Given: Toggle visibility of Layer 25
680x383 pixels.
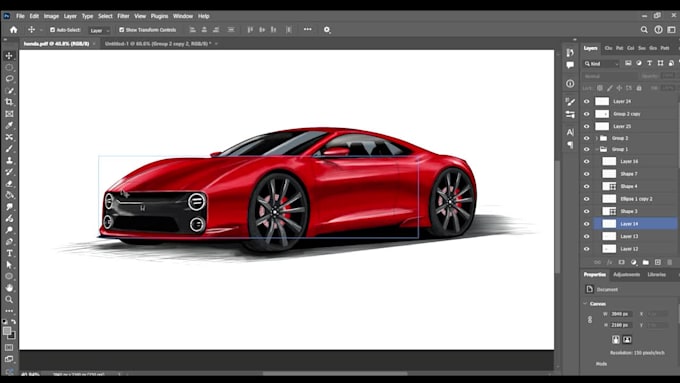Looking at the screenshot, I should 587,126.
